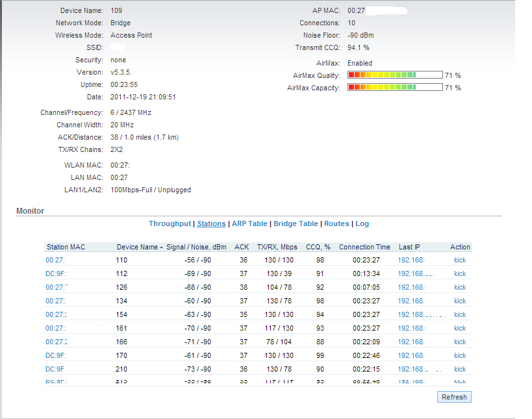The width and height of the screenshot is (532, 419).
Task: Open the MAC link for device 112
Action: [56, 273]
